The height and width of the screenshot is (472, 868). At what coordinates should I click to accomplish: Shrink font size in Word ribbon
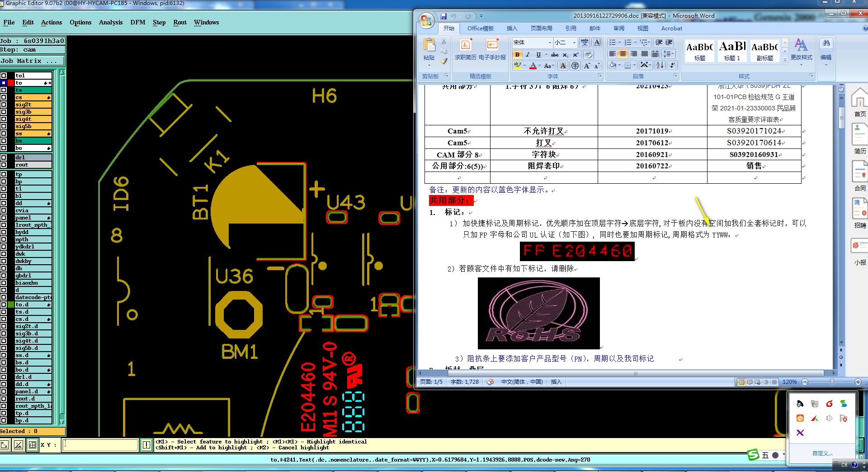coord(597,66)
